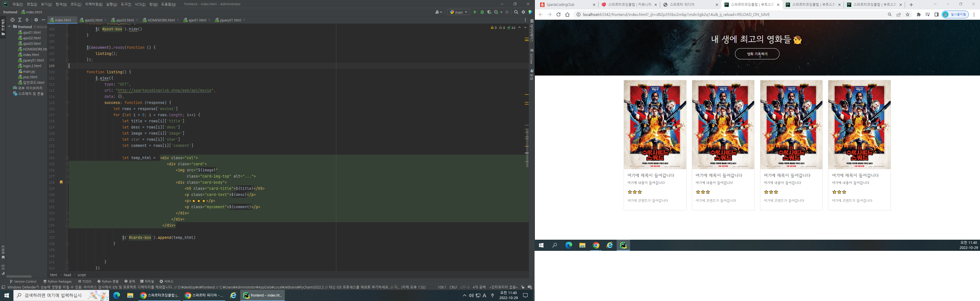Open code-with-me user dropdown in PyCharm toolbar
This screenshot has width=980, height=301.
[439, 12]
